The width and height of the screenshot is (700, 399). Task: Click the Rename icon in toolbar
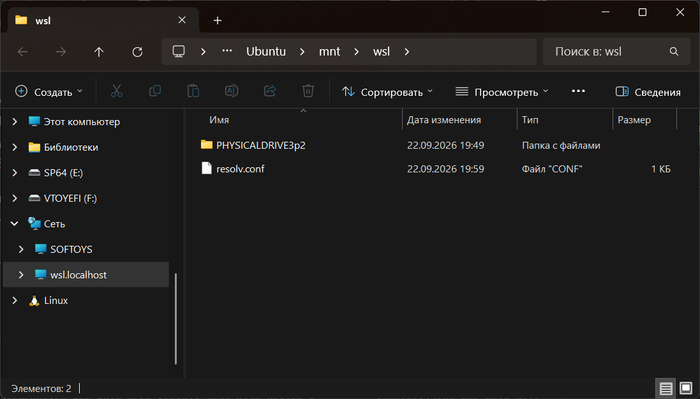coord(231,91)
